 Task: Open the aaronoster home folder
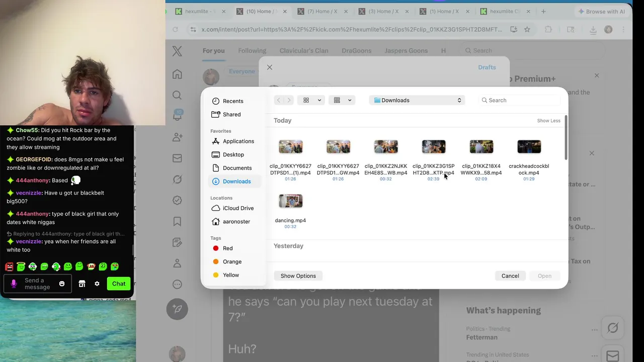pos(236,222)
